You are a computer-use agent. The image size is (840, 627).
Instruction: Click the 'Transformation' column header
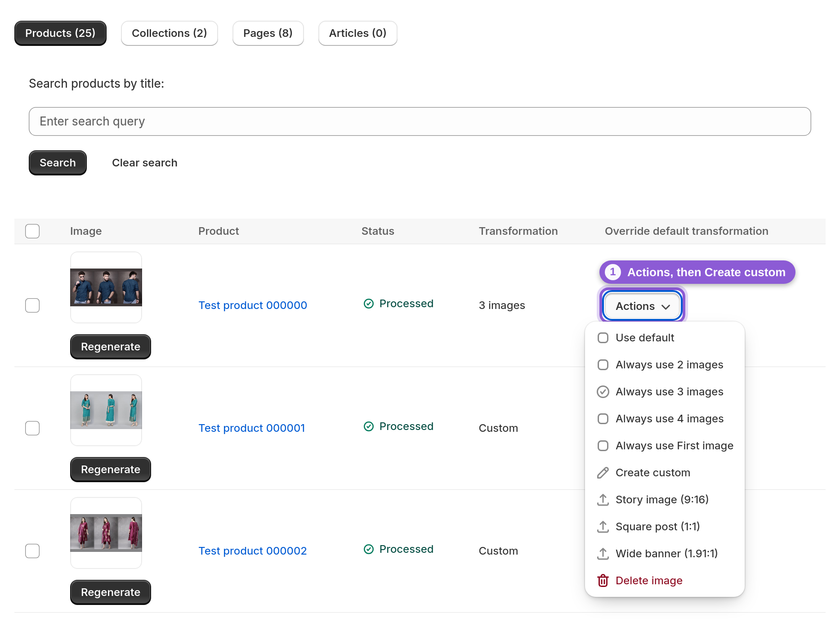[x=518, y=231]
